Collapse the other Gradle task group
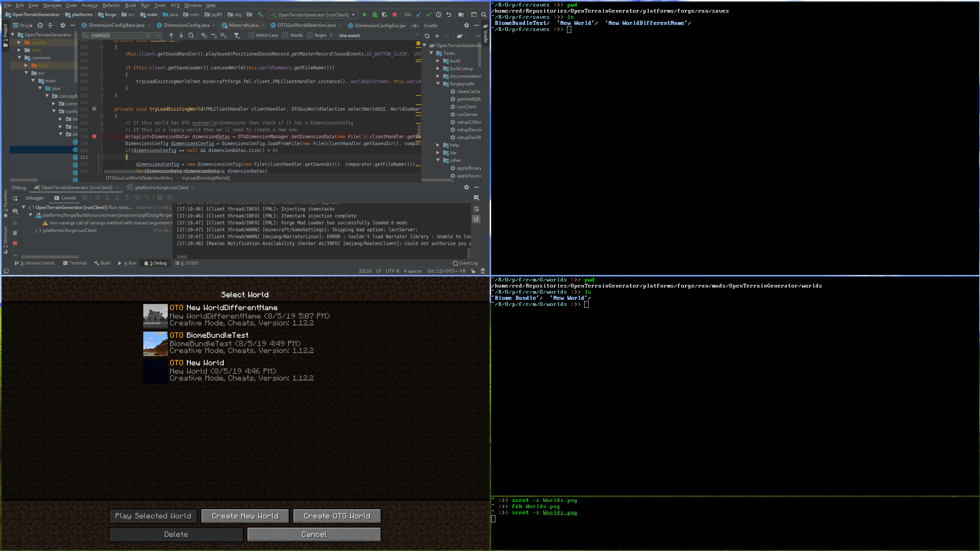This screenshot has height=551, width=980. (438, 160)
